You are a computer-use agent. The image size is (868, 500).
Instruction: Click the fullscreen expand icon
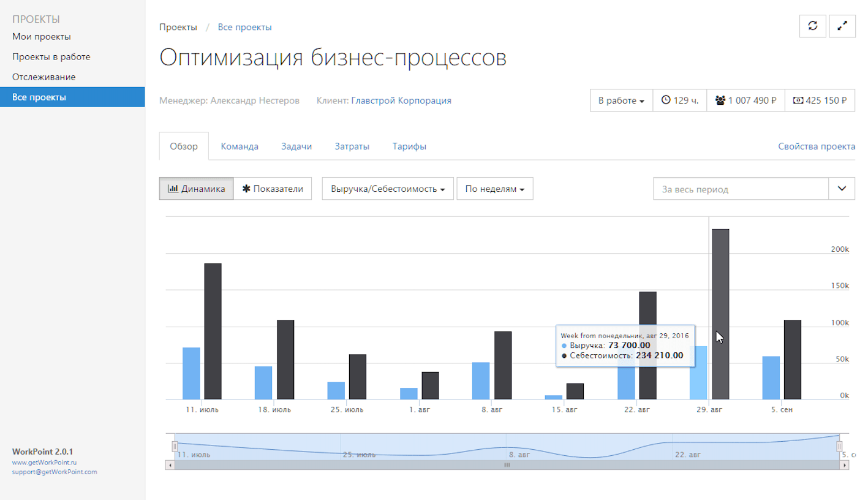click(842, 26)
